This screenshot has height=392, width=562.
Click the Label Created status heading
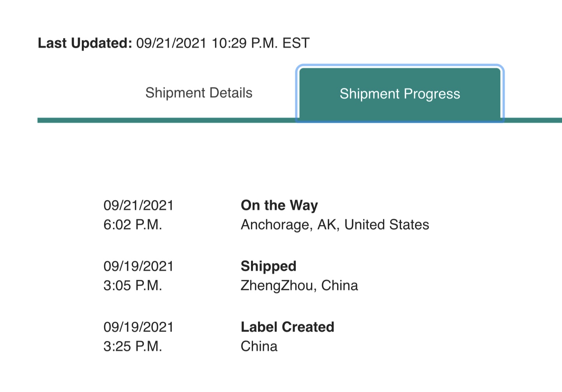point(287,327)
